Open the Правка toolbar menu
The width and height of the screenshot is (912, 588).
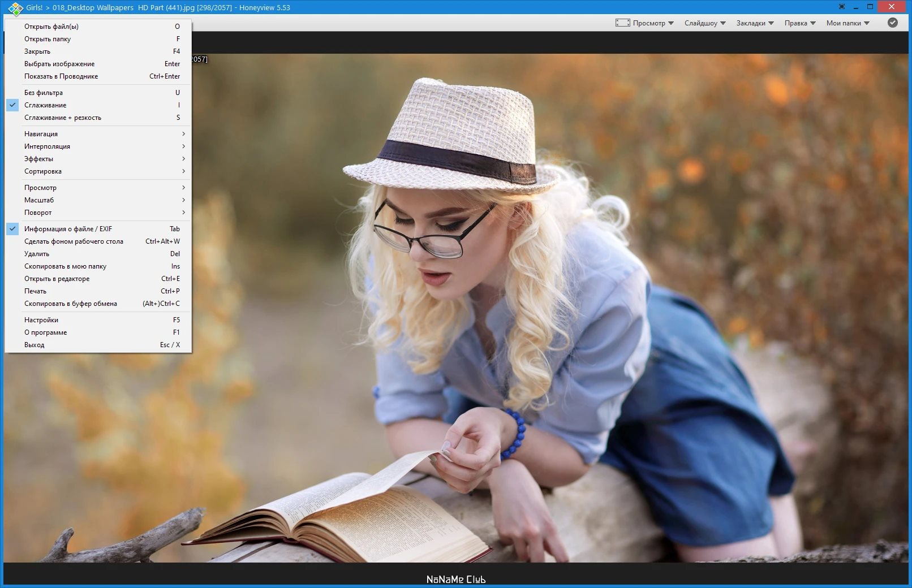(x=800, y=23)
